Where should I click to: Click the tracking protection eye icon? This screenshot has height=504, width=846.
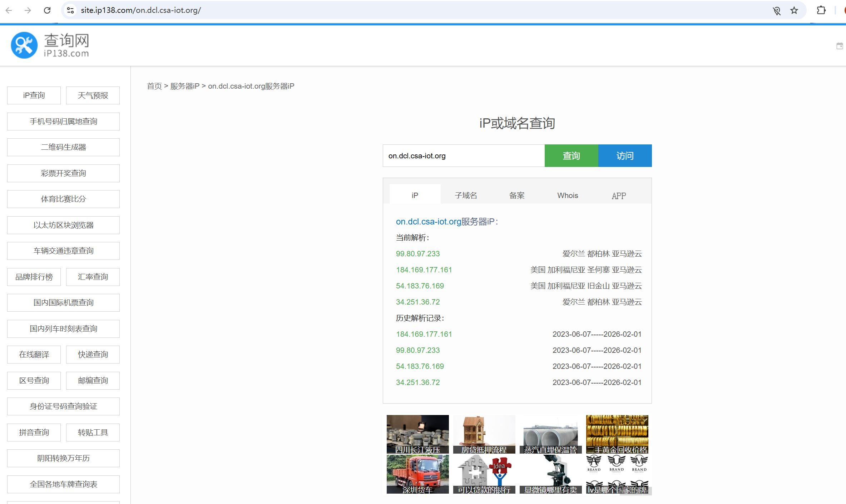point(777,10)
